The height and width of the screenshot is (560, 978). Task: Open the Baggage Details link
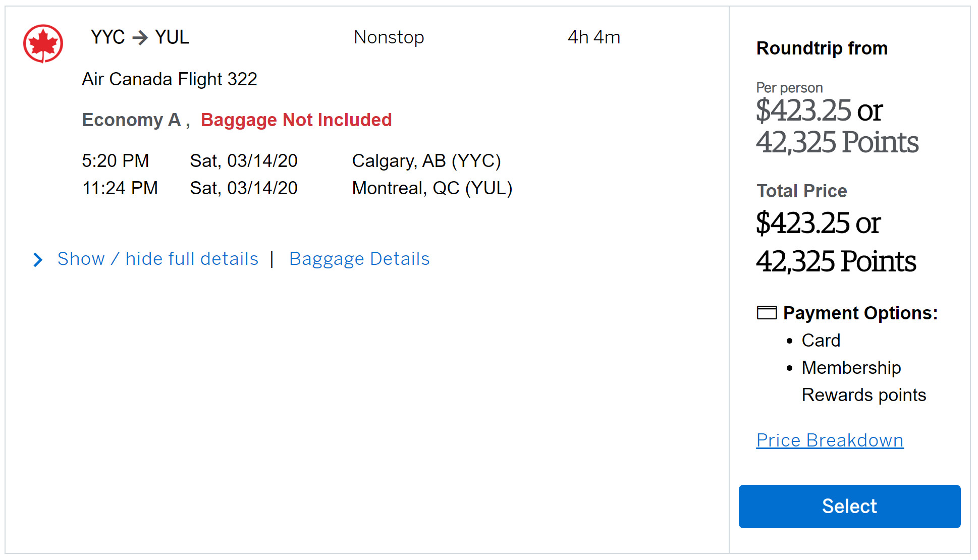pos(359,259)
